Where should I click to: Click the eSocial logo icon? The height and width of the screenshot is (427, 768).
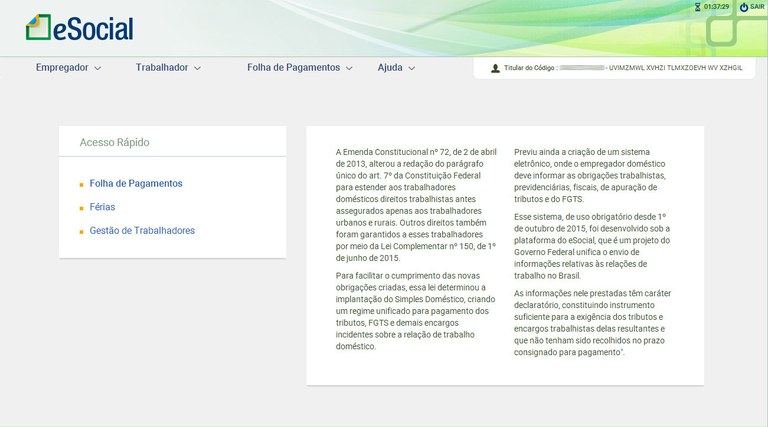click(38, 27)
